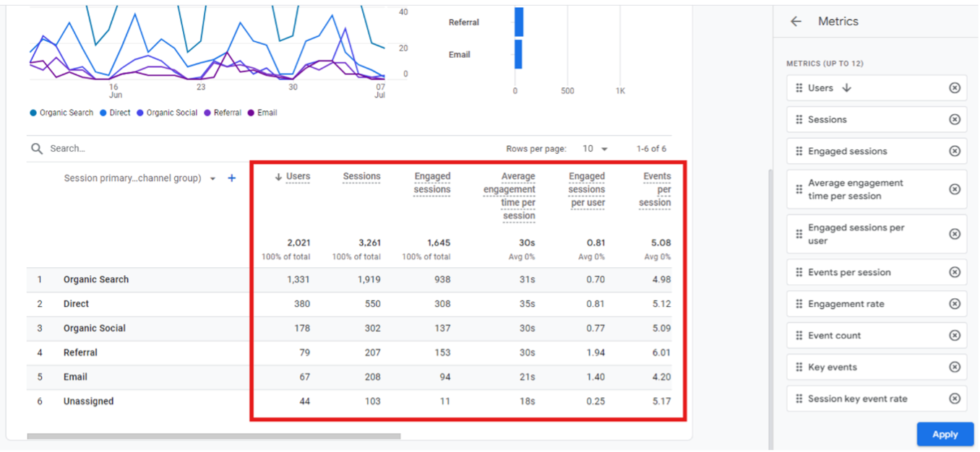The height and width of the screenshot is (452, 980).
Task: Sort by Engaged sessions per user header
Action: tap(587, 189)
